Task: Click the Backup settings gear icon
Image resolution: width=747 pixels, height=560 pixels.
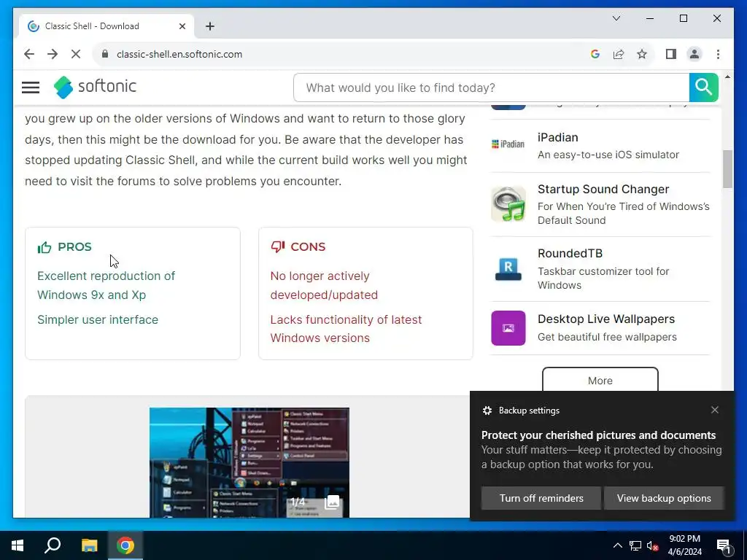Action: (487, 411)
